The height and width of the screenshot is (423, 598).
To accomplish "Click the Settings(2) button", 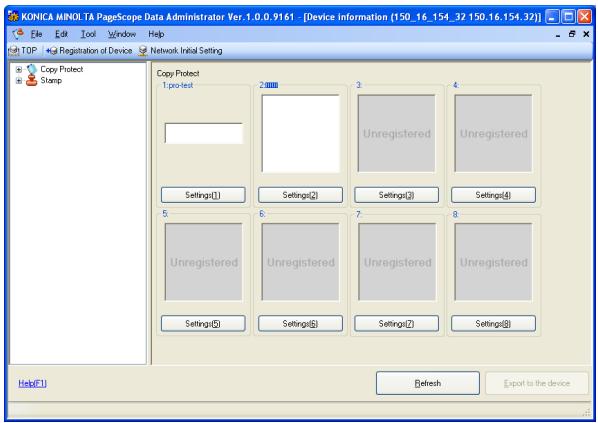I will click(300, 195).
